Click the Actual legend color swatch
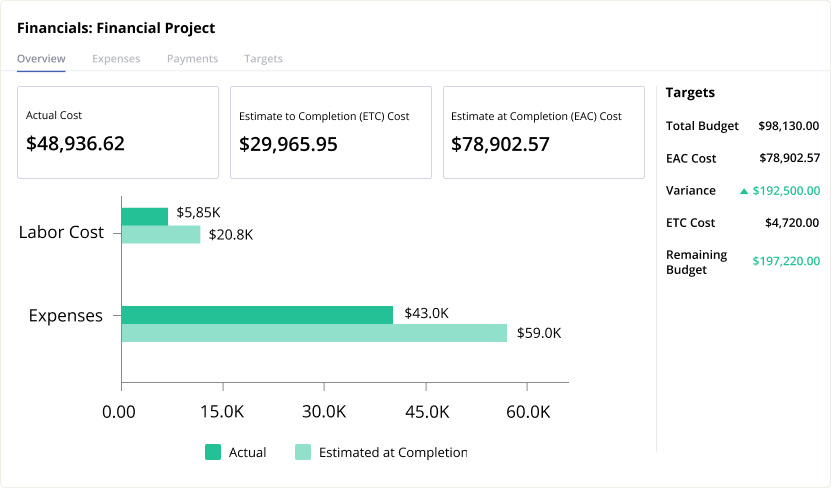Image resolution: width=831 pixels, height=488 pixels. (x=213, y=452)
